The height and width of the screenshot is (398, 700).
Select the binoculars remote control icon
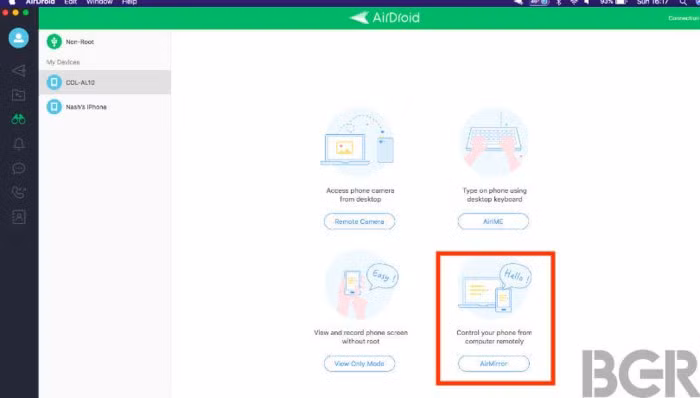pos(19,119)
